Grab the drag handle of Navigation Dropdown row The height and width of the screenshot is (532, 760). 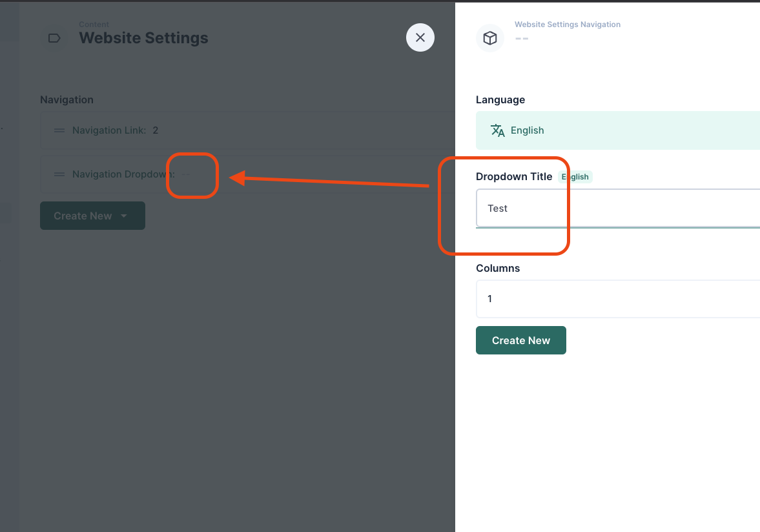[59, 174]
